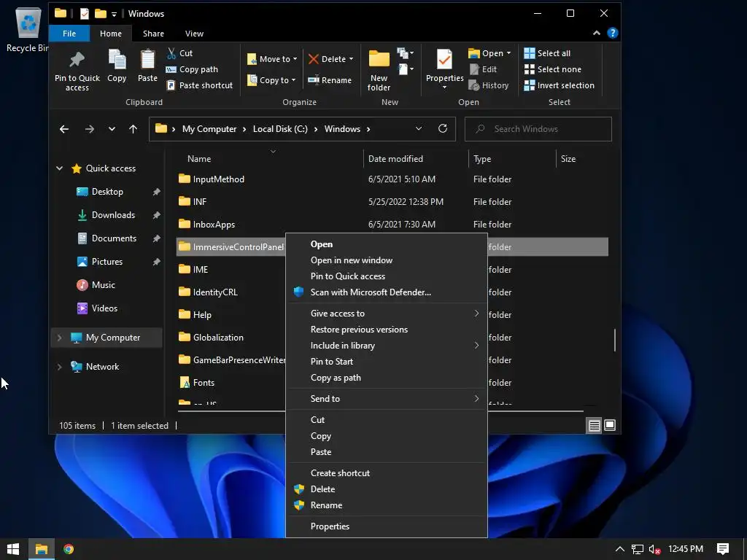
Task: Open Google Chrome from the taskbar
Action: click(69, 549)
